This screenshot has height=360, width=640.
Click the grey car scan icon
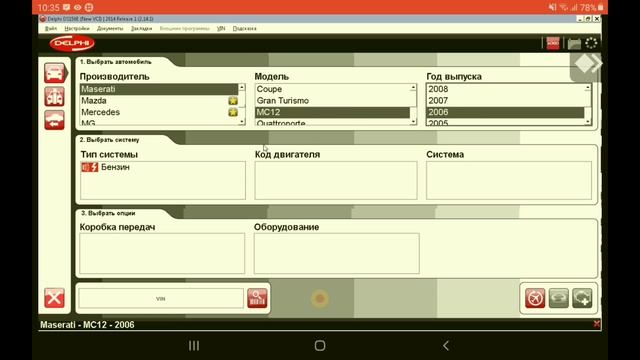click(559, 298)
